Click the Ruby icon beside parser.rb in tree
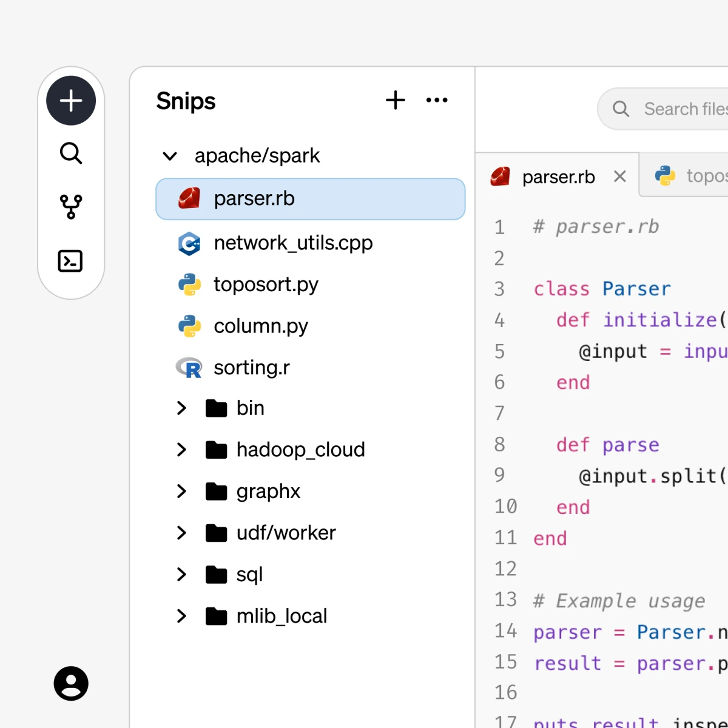The image size is (728, 728). (189, 198)
